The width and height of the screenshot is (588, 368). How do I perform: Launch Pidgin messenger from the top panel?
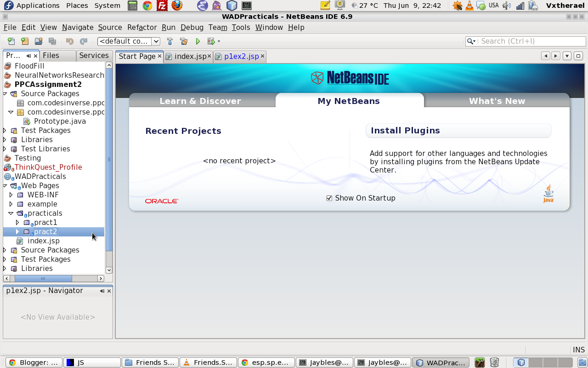click(217, 6)
